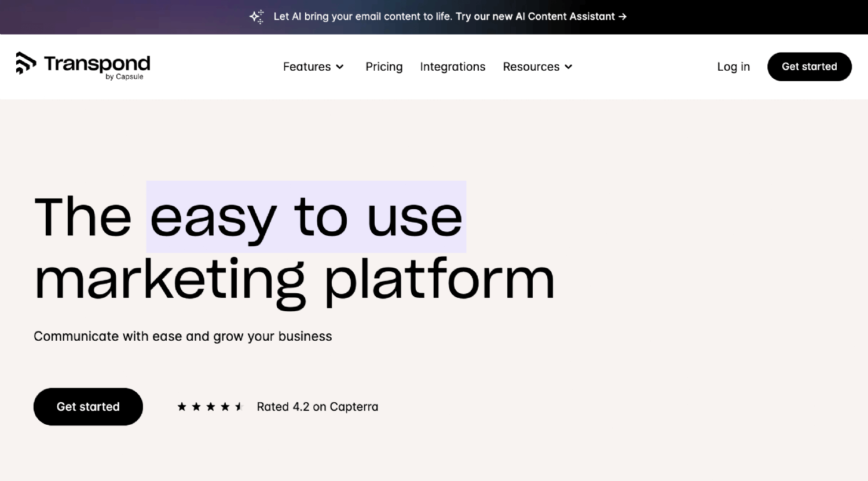Open the Integrations page

[x=453, y=67]
